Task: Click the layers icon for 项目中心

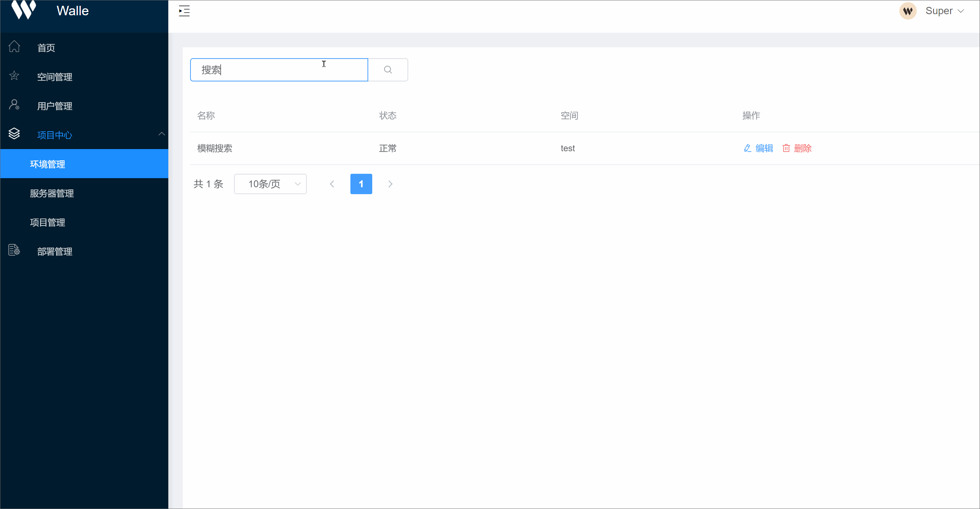Action: (x=14, y=133)
